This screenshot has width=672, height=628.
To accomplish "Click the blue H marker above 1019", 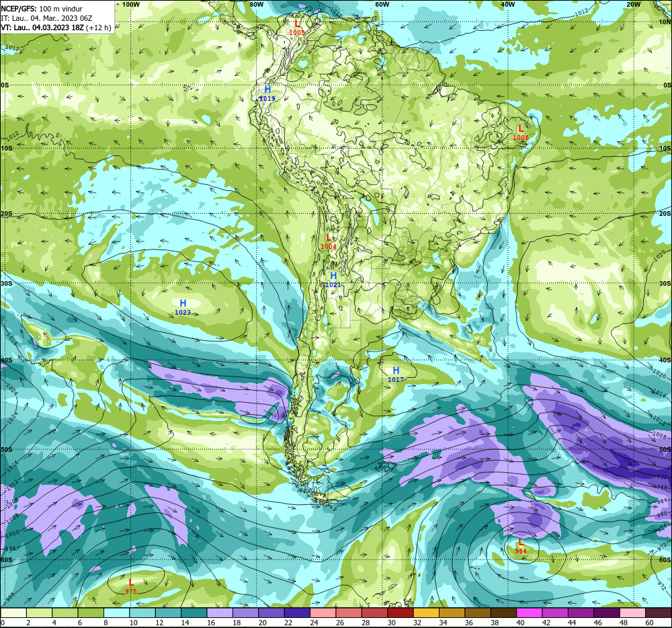I will click(267, 89).
